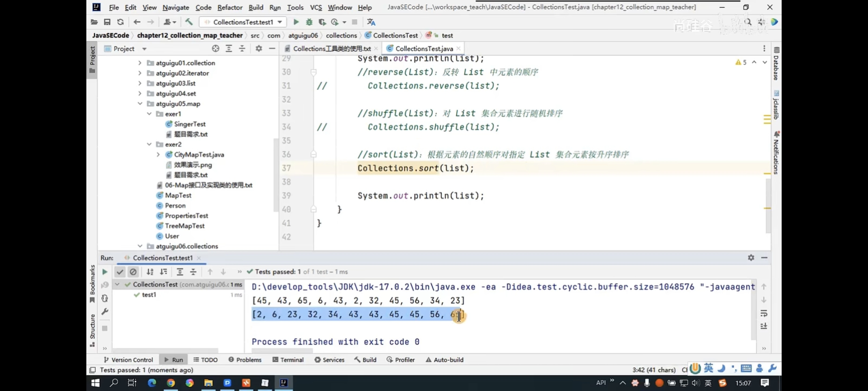Open Terminal tool window
The image size is (868, 391).
(288, 360)
